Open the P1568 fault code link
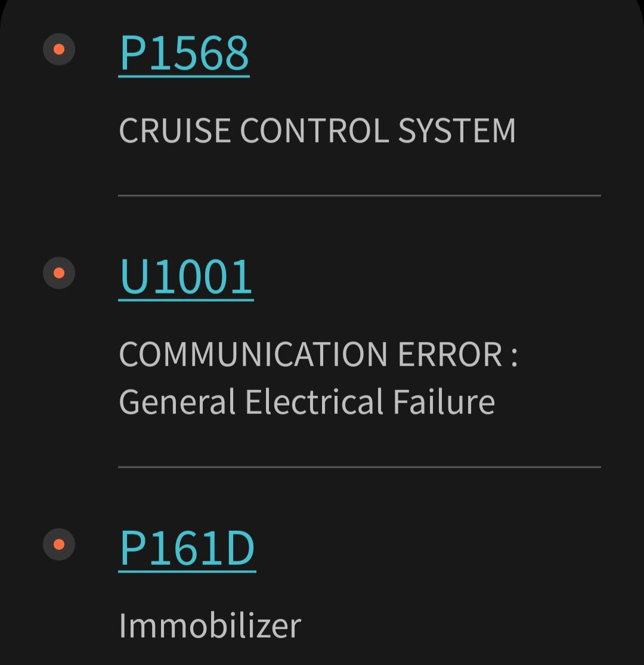The width and height of the screenshot is (644, 665). [184, 53]
